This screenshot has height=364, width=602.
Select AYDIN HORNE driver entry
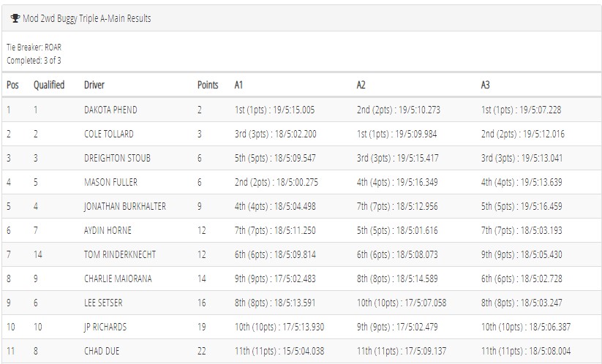tap(108, 230)
